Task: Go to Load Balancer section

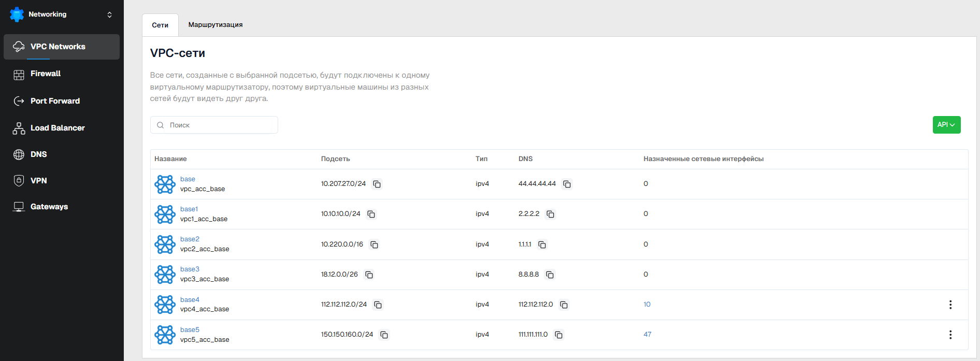Action: coord(57,128)
